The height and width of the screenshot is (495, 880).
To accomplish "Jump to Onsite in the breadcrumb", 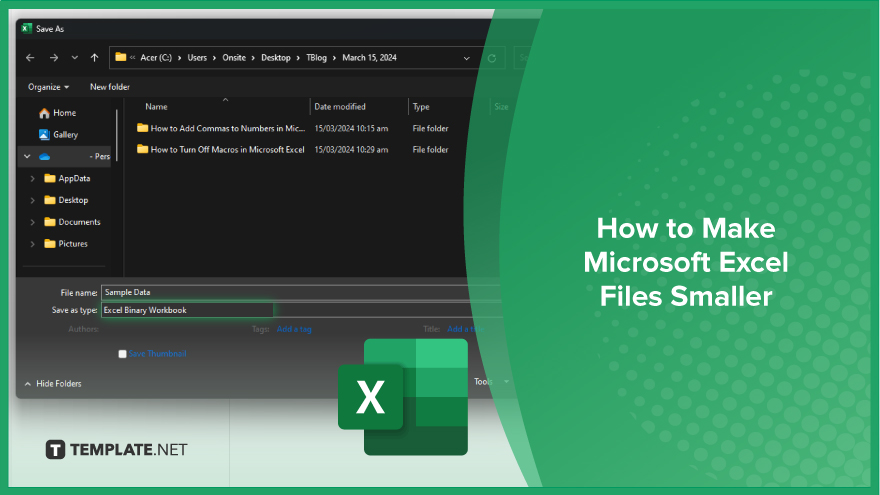I will pyautogui.click(x=234, y=58).
